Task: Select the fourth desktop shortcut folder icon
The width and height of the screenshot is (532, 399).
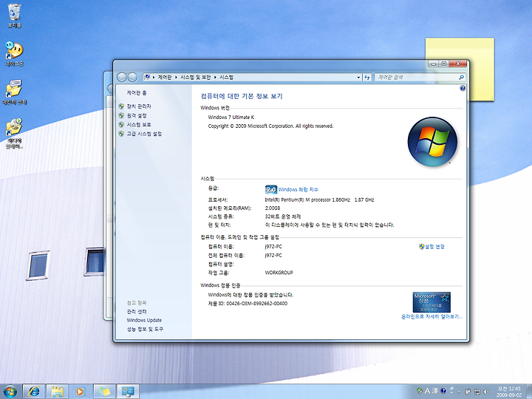Action: tap(14, 133)
